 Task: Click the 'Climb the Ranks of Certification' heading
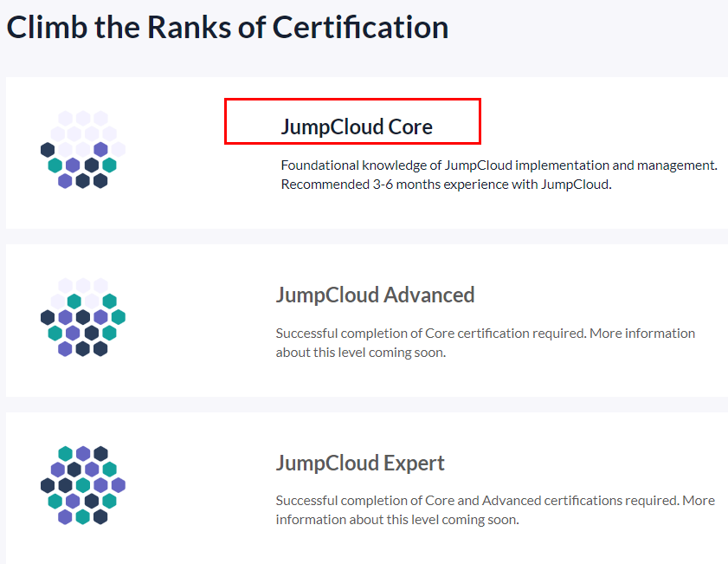(x=228, y=28)
